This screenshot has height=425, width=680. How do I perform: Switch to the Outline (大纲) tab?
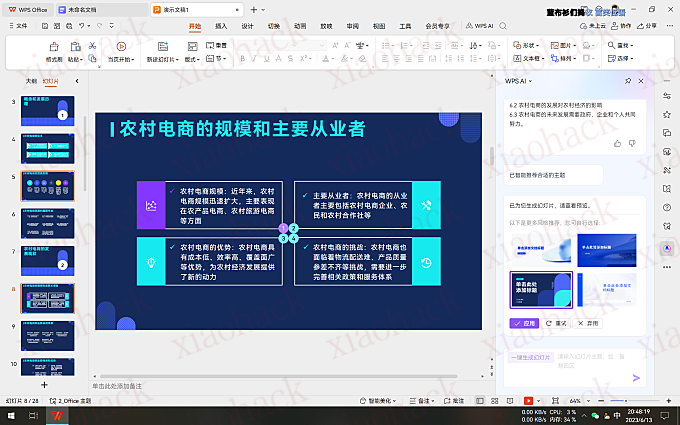pyautogui.click(x=31, y=81)
